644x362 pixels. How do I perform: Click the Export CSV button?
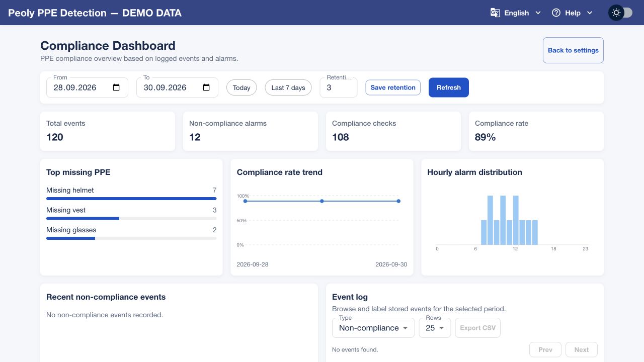(478, 328)
